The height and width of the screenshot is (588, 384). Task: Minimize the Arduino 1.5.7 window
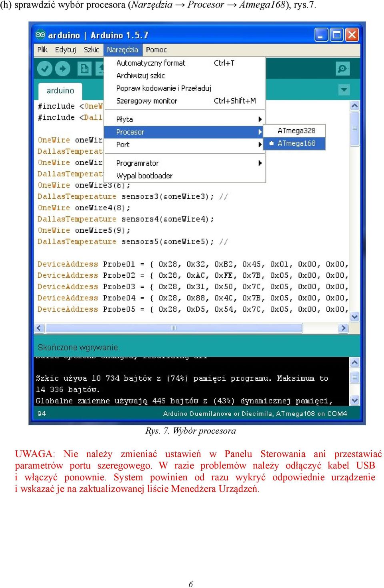coord(321,35)
